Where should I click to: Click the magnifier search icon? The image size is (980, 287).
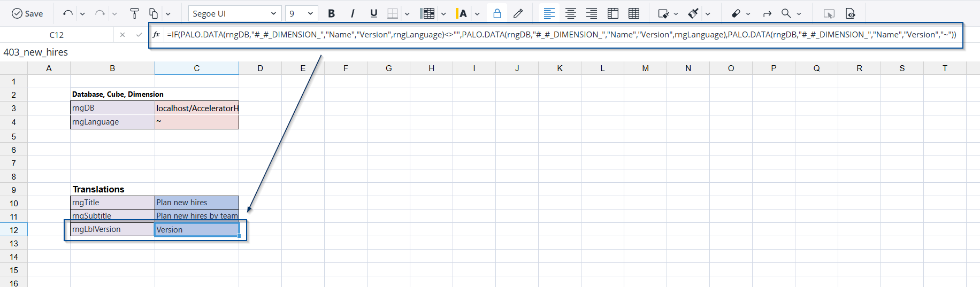coord(786,13)
